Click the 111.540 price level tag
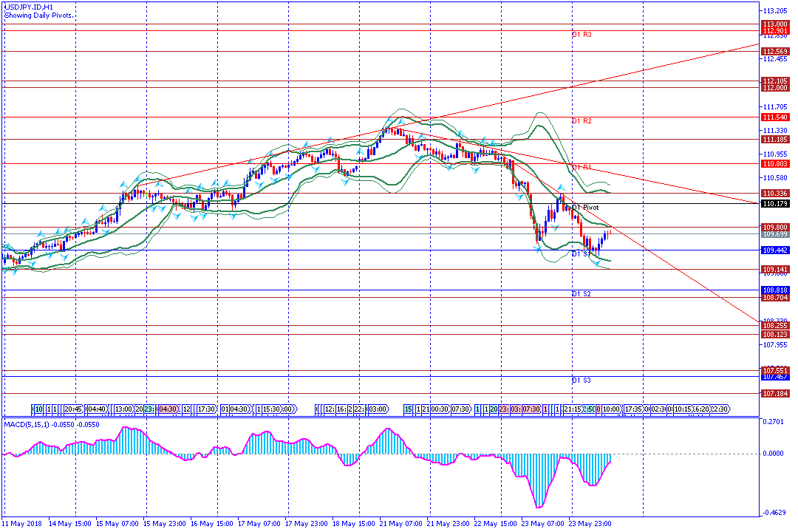 [775, 117]
